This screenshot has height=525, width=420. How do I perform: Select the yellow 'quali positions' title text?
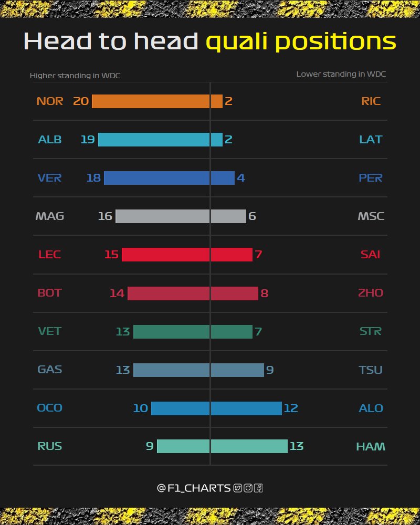301,42
